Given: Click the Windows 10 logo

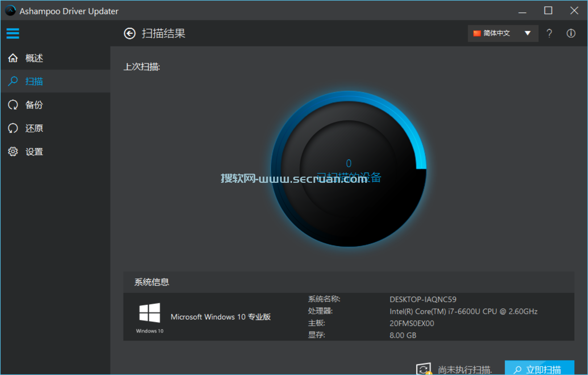Looking at the screenshot, I should click(150, 317).
